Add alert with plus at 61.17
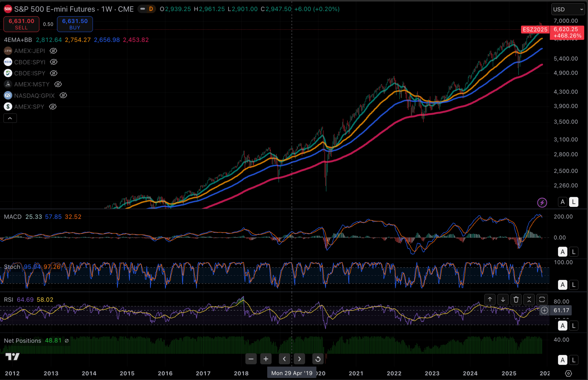588x380 pixels. pos(544,310)
